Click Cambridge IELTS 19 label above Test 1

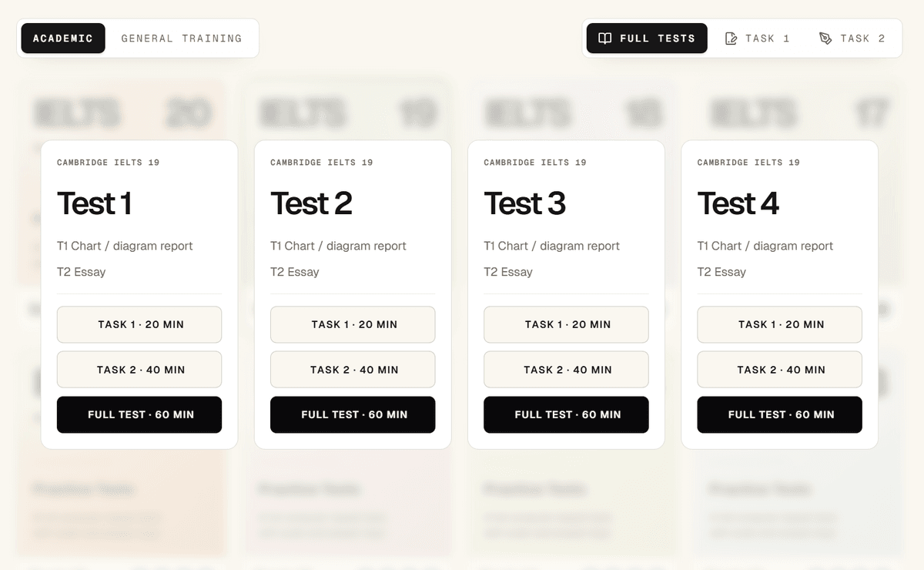click(x=109, y=163)
